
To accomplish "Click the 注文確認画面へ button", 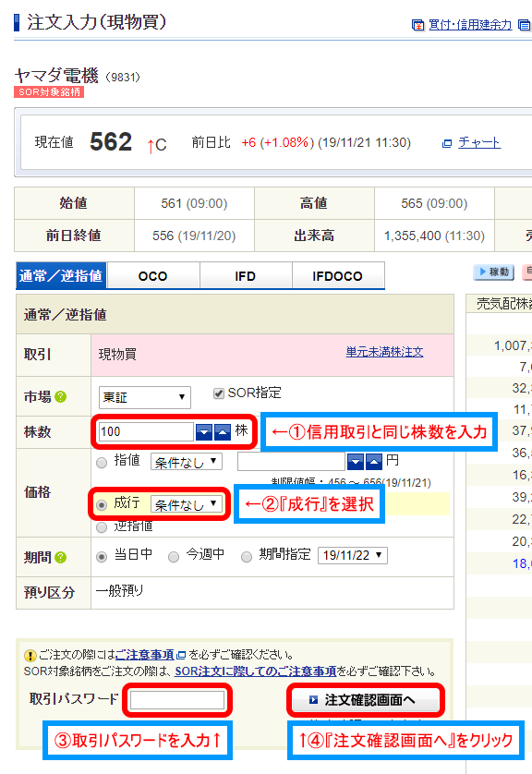I will point(366,700).
